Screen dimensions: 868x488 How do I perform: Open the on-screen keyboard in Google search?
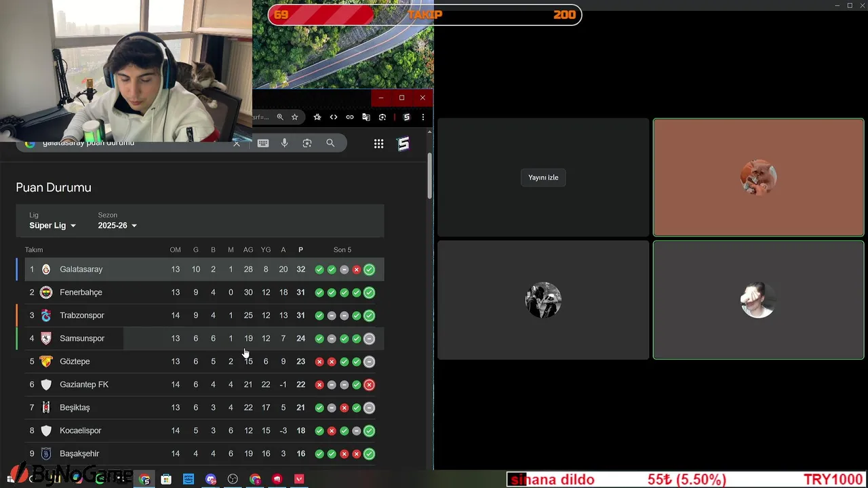[x=263, y=143]
